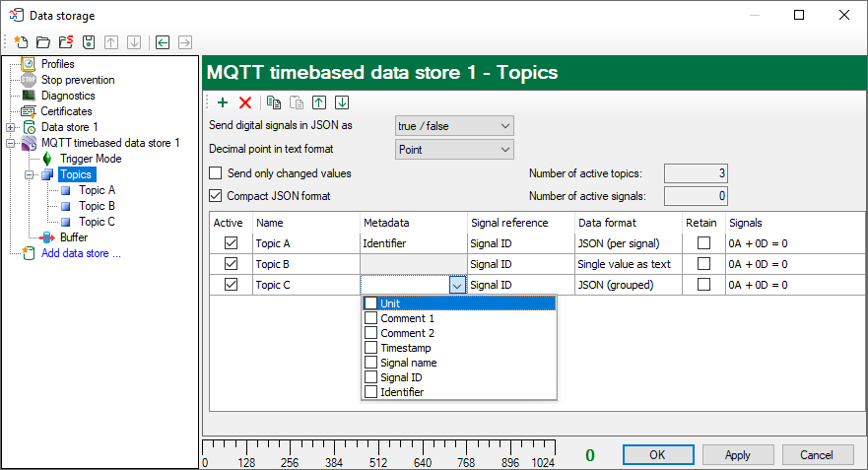Click the MQTT timebased data store icon
This screenshot has width=868, height=470.
(29, 143)
